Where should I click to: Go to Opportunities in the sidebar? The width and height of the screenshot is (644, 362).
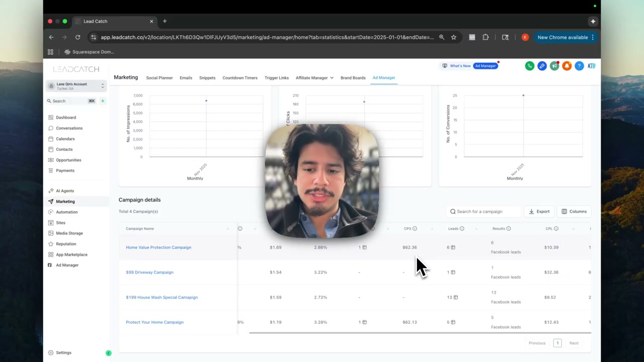click(x=68, y=160)
